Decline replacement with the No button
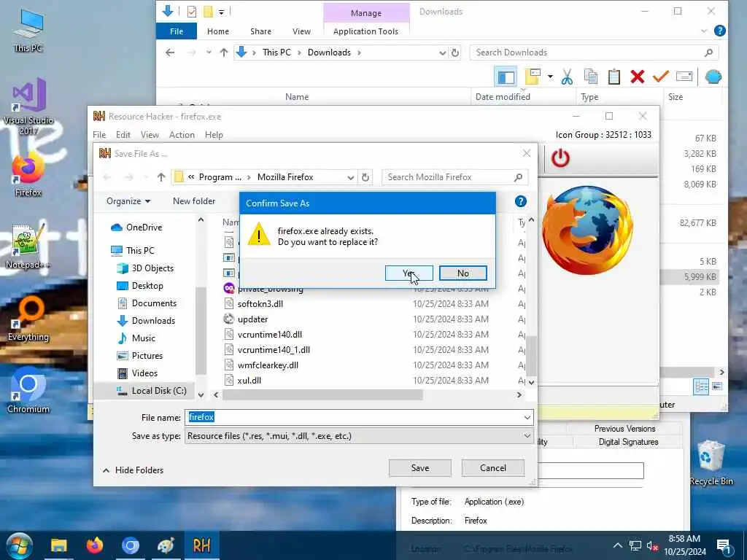 point(462,273)
